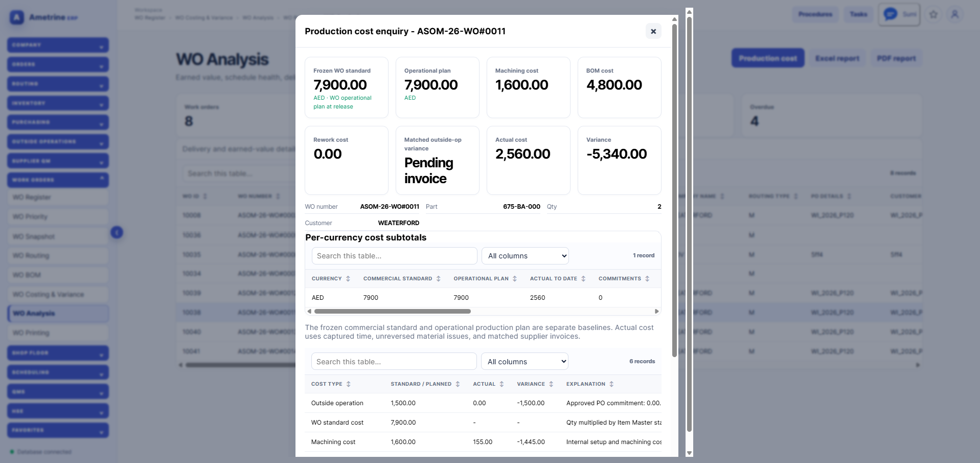Click the AED currency cell
Viewport: 980px width, 463px height.
point(317,298)
